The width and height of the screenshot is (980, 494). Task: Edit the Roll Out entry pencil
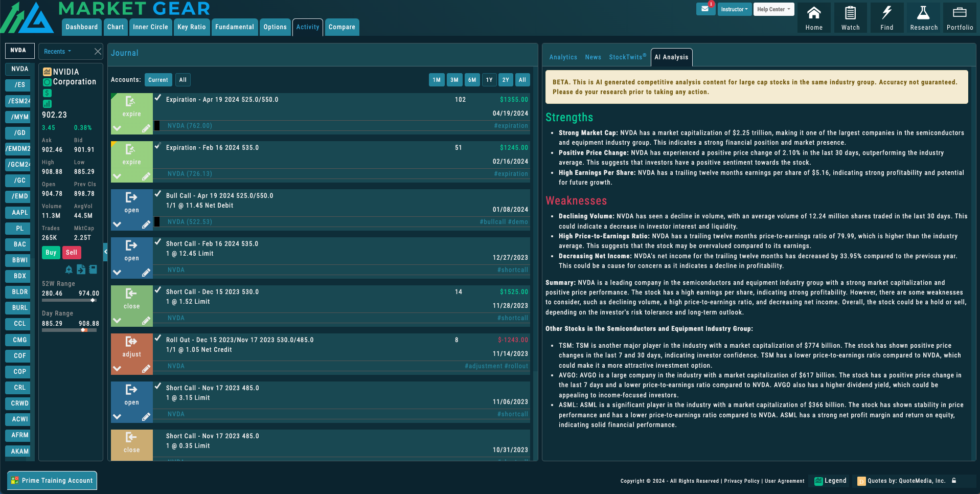click(146, 369)
